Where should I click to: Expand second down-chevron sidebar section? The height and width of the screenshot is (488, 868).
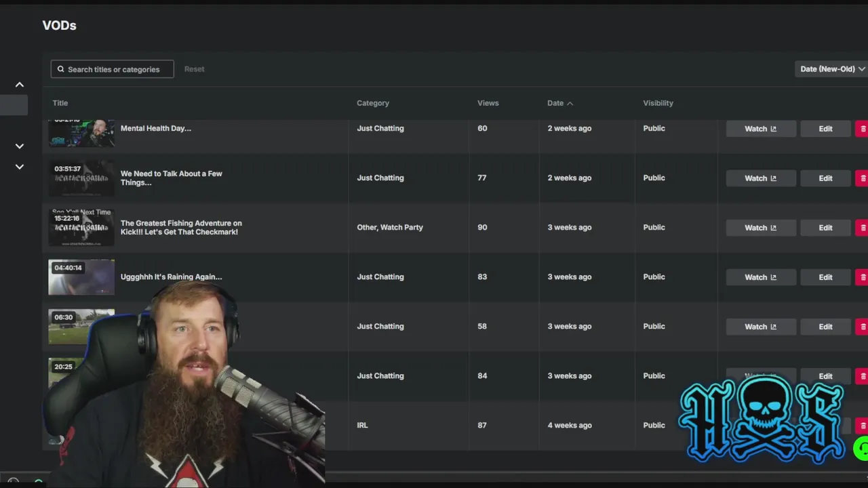(20, 167)
